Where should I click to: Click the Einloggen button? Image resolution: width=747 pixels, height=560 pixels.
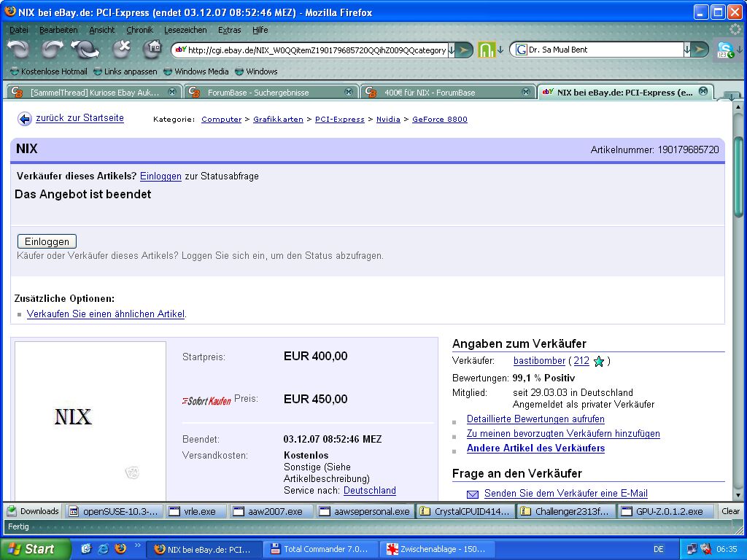47,241
